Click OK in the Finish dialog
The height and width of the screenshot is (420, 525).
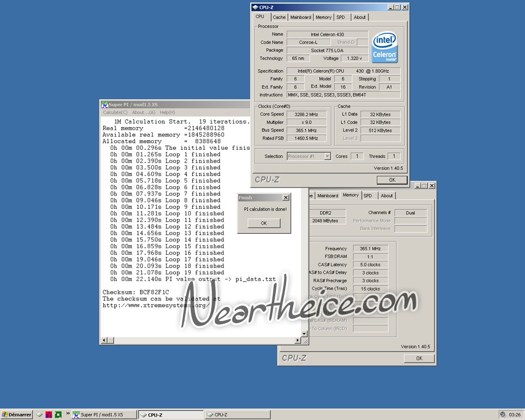point(264,223)
